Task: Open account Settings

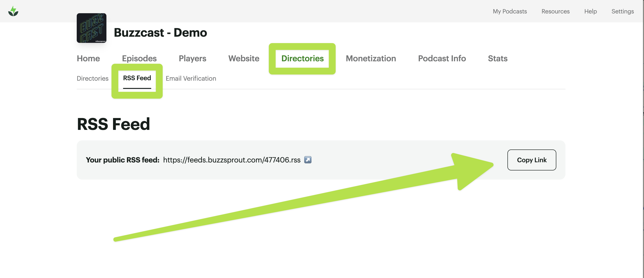Action: pos(622,11)
